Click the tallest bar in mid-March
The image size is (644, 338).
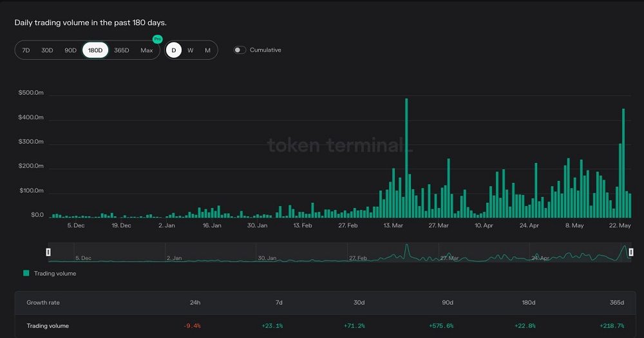(406, 158)
